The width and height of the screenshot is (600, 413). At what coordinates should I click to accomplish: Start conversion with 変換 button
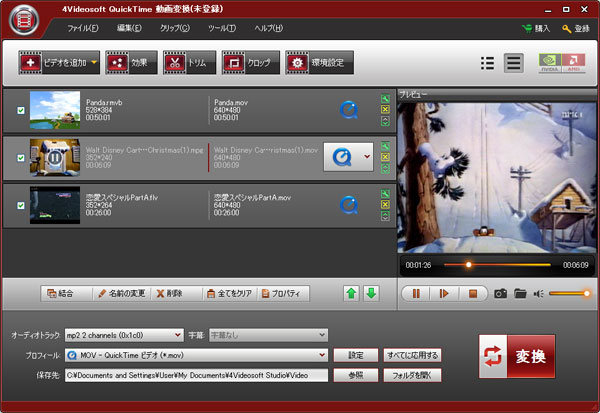click(517, 356)
